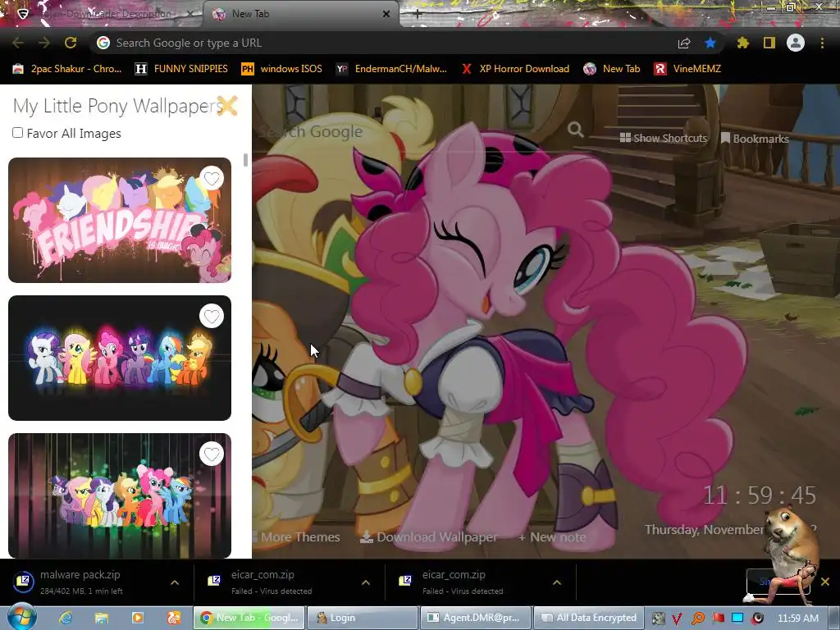The width and height of the screenshot is (840, 630).
Task: Close the New Tab browser tab
Action: (x=386, y=14)
